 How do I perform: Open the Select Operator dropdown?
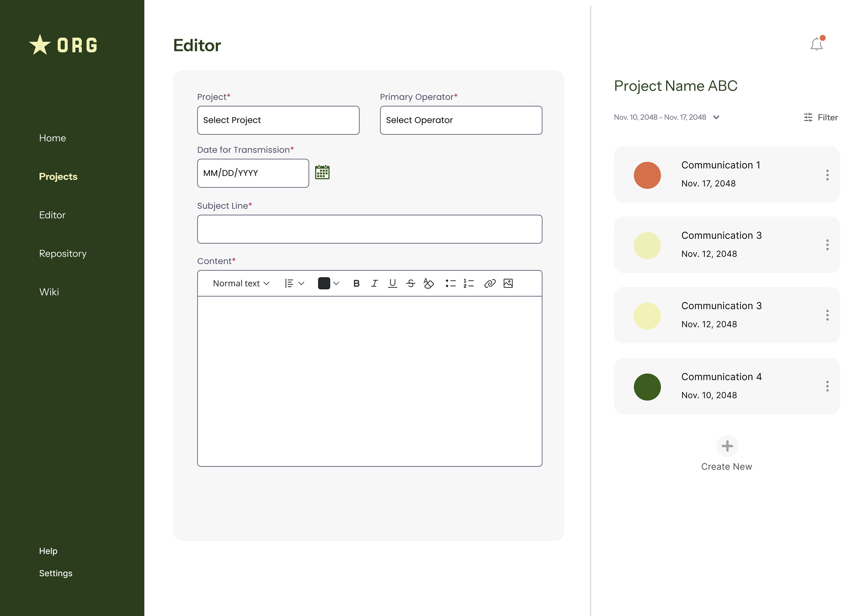(x=461, y=120)
